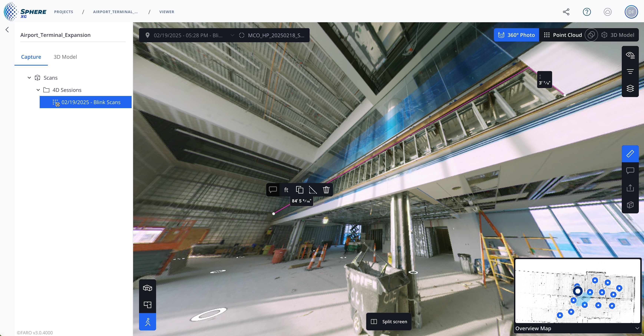The height and width of the screenshot is (336, 644).
Task: Collapse the Scans tree section
Action: pyautogui.click(x=29, y=78)
